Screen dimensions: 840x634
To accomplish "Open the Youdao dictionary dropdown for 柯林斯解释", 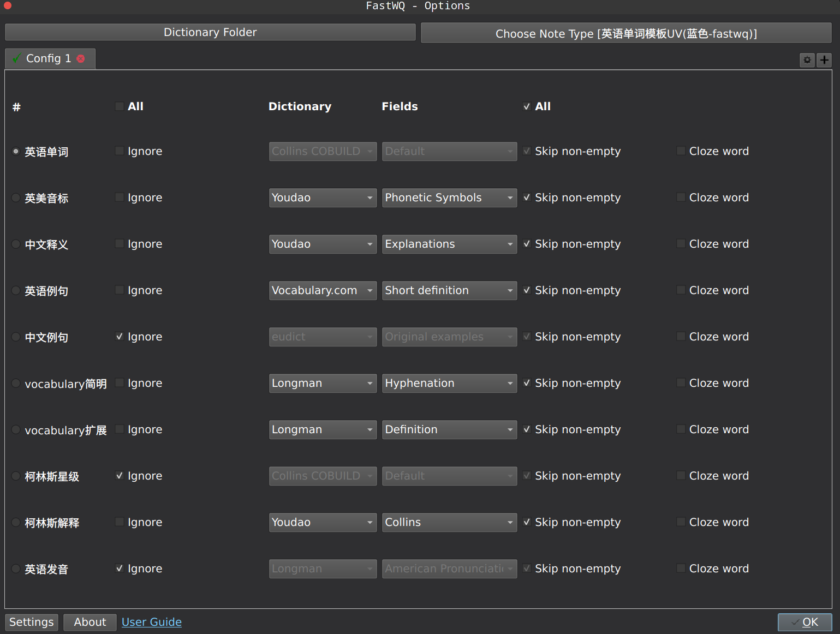I will click(x=323, y=522).
